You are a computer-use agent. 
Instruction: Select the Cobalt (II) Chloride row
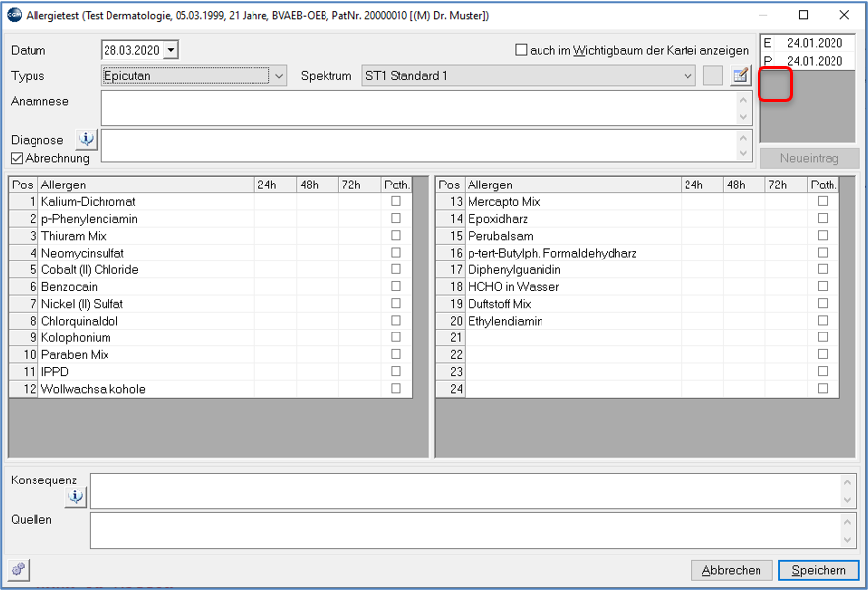(x=211, y=269)
